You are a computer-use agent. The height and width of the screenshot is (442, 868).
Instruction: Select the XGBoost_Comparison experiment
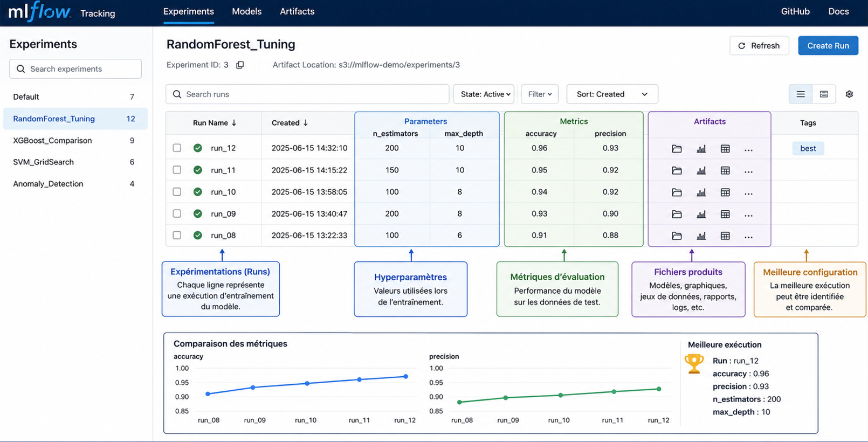[x=75, y=140]
